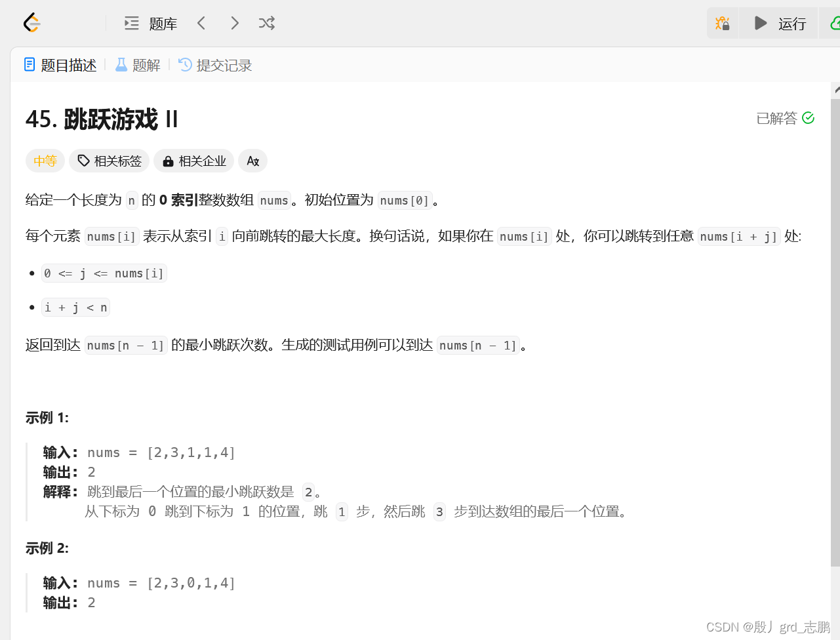Click the 中等 difficulty tag

coord(45,161)
